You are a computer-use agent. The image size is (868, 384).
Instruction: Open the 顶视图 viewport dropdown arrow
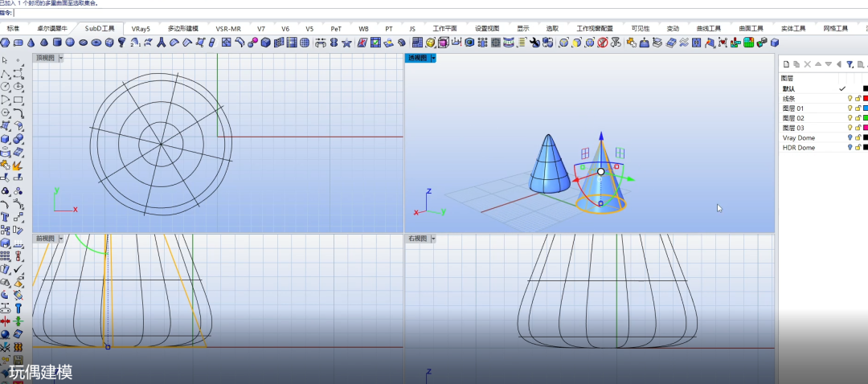point(60,58)
